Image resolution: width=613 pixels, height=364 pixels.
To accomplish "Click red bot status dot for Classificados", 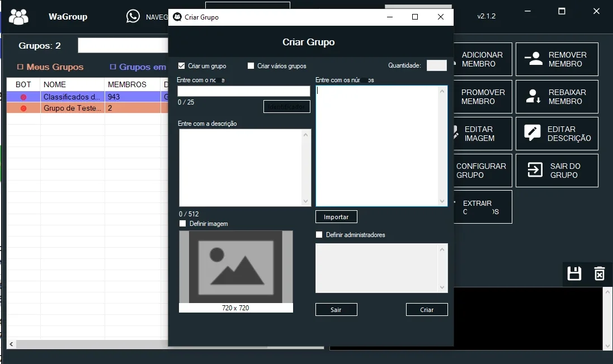I will click(23, 97).
